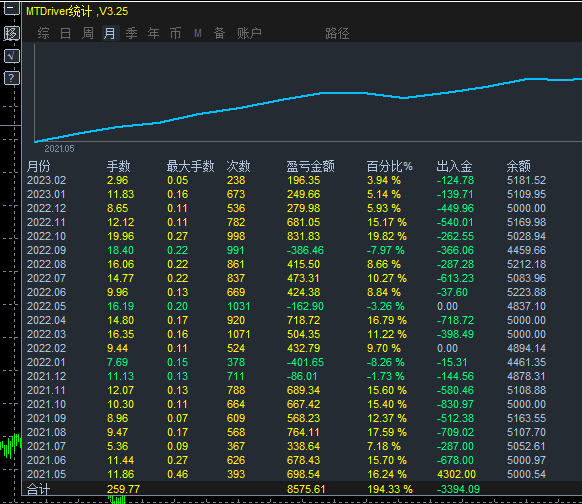Image resolution: width=582 pixels, height=504 pixels.
Task: Click the 次数 column header
Action: 238,166
